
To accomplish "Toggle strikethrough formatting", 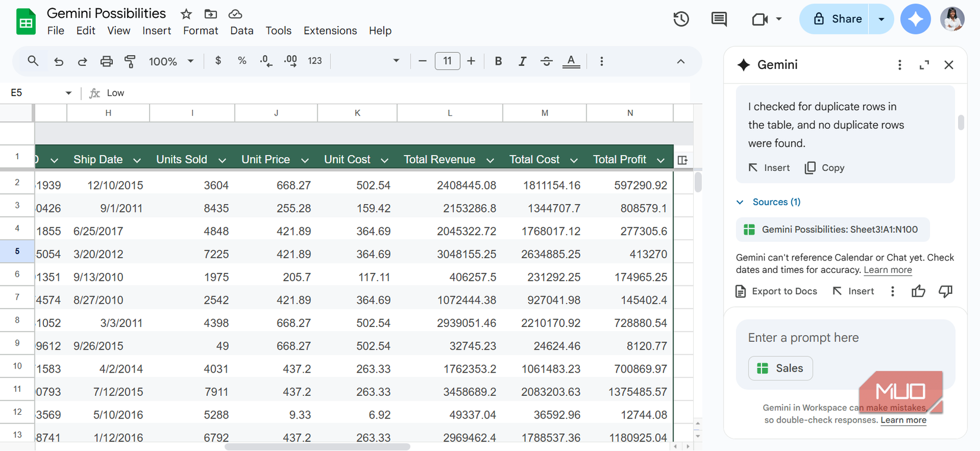I will point(546,61).
